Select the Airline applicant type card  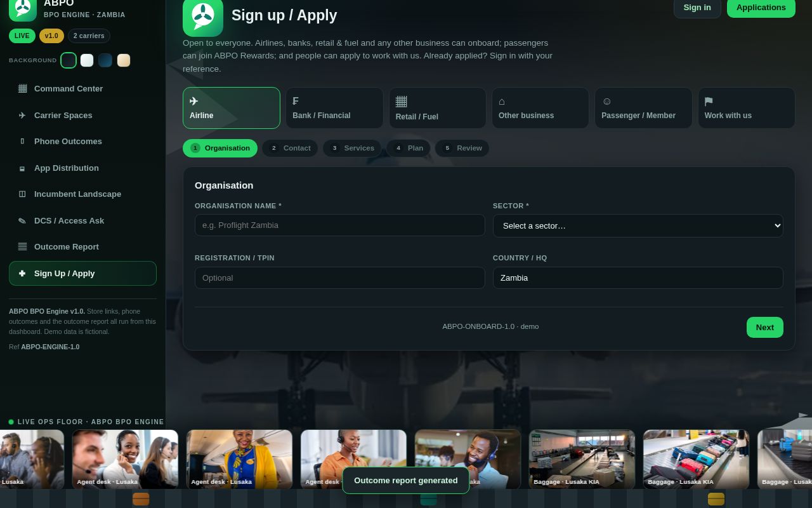coord(232,108)
